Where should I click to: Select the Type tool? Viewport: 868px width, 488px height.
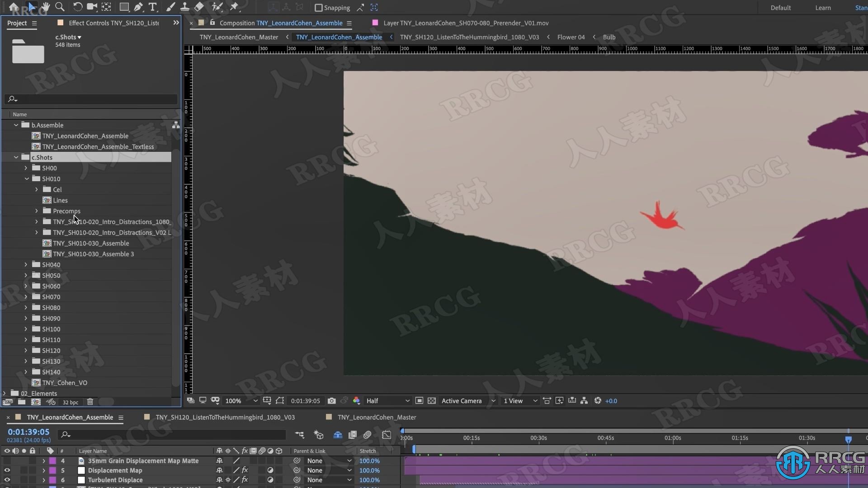click(153, 7)
